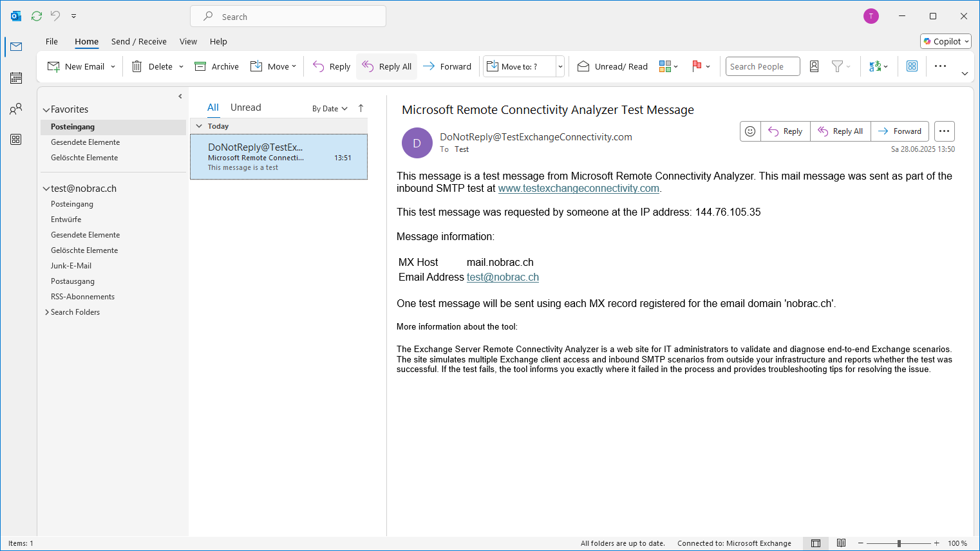The image size is (980, 551).
Task: Toggle Unread/Read status of message
Action: [612, 66]
